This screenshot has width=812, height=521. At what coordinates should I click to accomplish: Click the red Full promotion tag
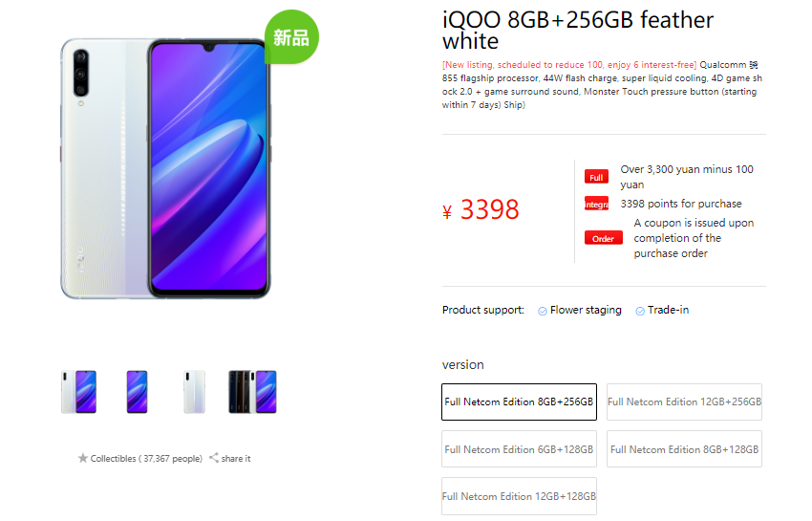[x=596, y=177]
